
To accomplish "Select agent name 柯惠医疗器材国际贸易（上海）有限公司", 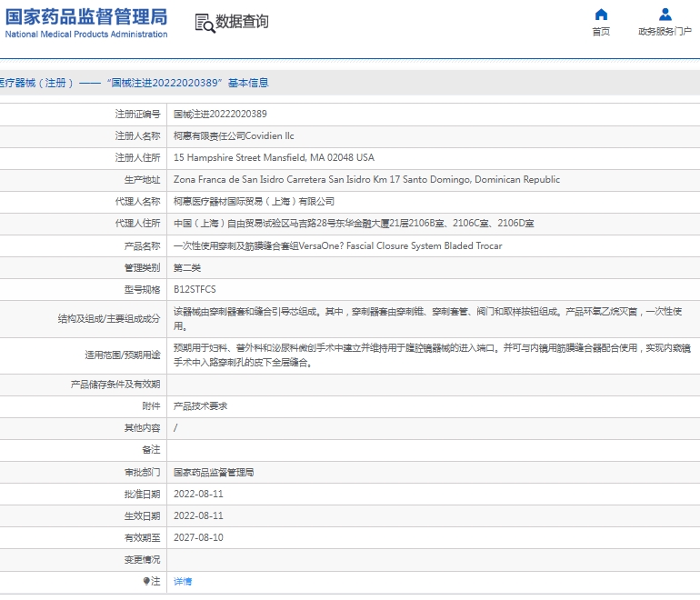I will [x=254, y=201].
